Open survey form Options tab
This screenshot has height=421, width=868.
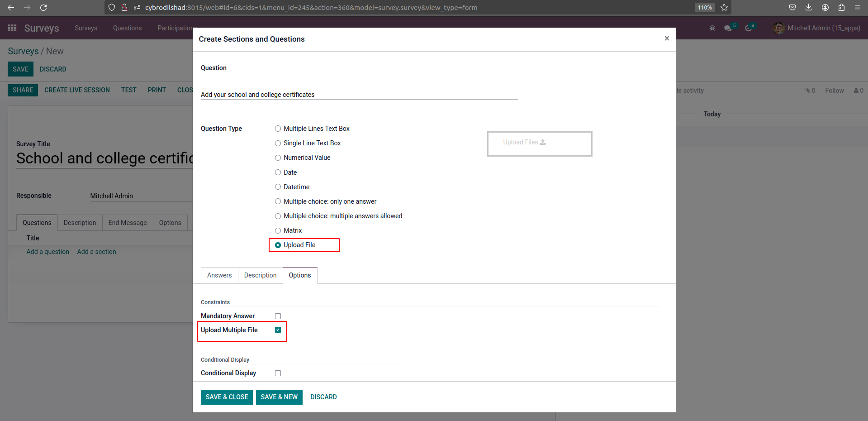click(170, 223)
